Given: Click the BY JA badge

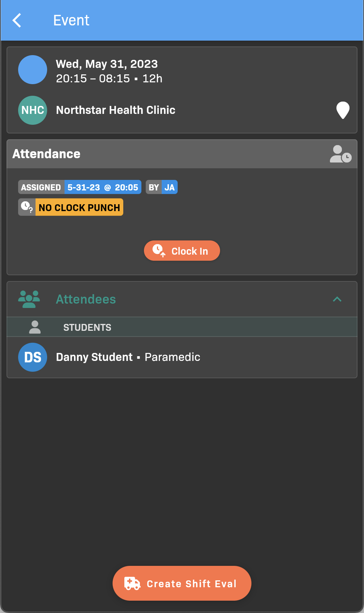Looking at the screenshot, I should pyautogui.click(x=162, y=188).
